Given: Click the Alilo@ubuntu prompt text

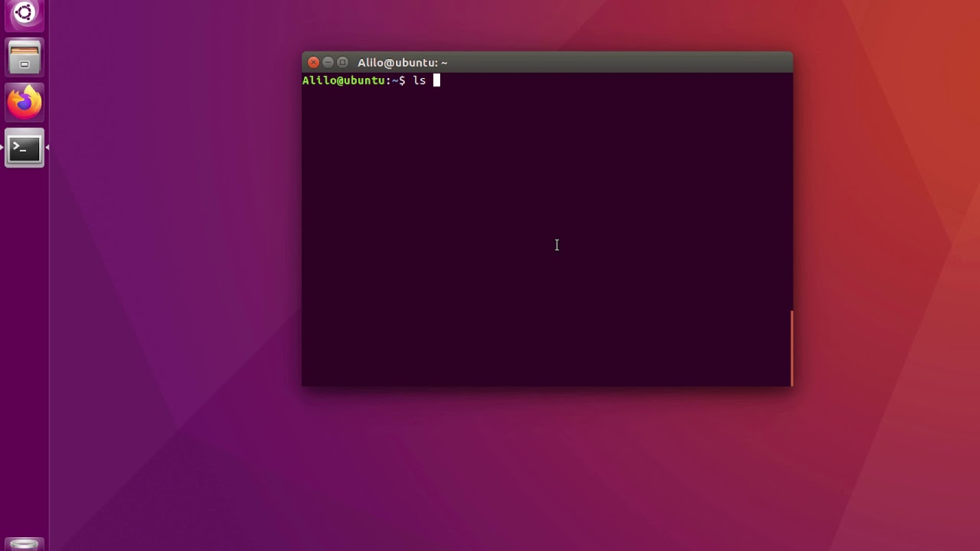Looking at the screenshot, I should 354,80.
